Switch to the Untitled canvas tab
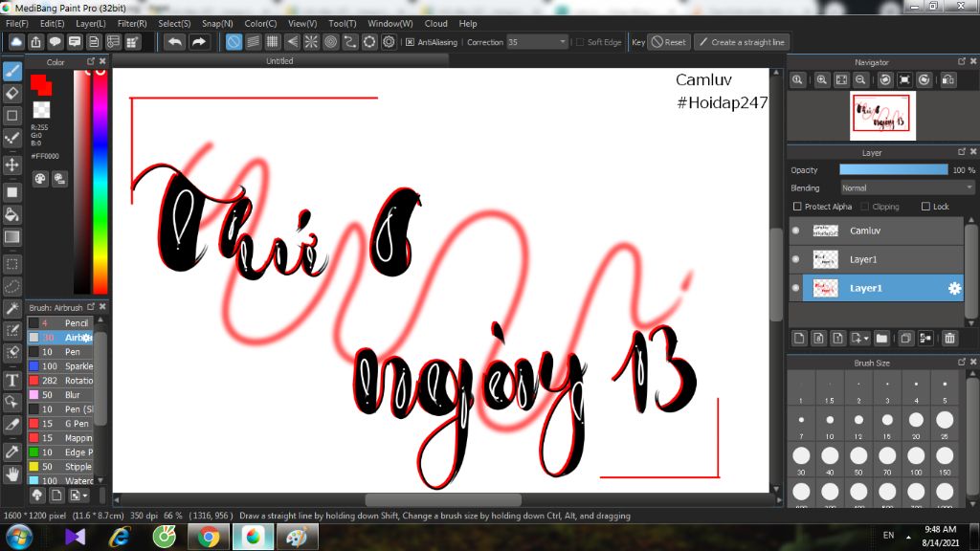The width and height of the screenshot is (980, 551). point(278,59)
